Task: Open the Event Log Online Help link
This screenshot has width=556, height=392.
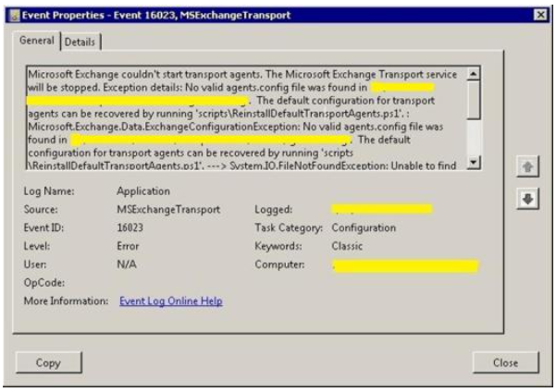Action: click(x=171, y=300)
